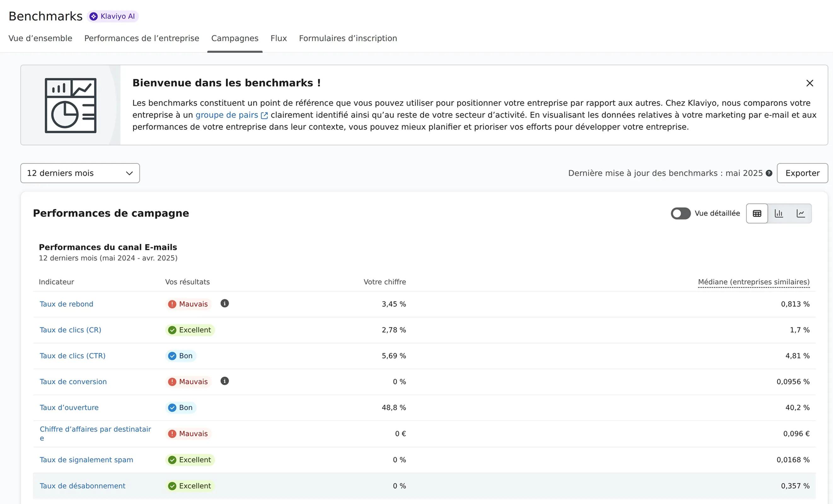The width and height of the screenshot is (833, 504).
Task: Click info icon next to Taux de rebond
Action: coord(224,303)
